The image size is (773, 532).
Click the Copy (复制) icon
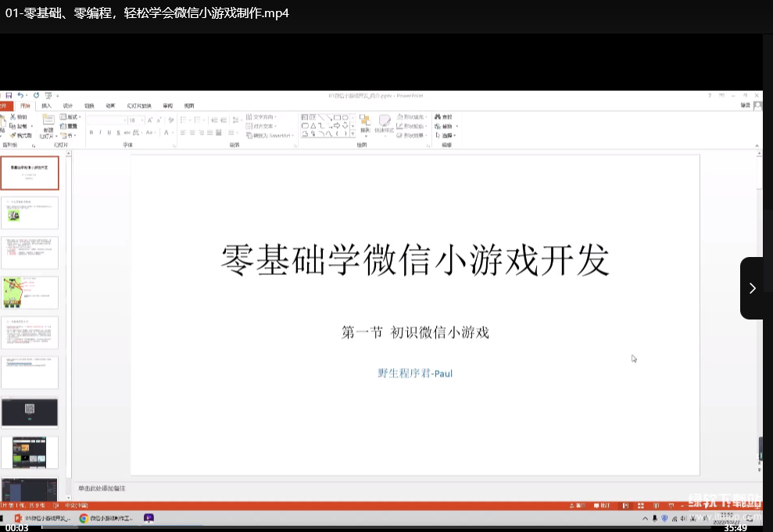[x=13, y=126]
